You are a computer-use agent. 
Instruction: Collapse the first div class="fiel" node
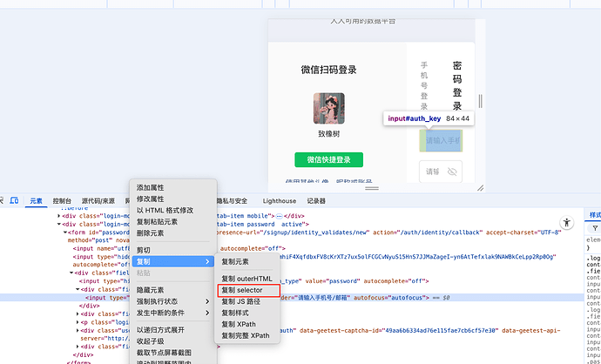coord(71,273)
